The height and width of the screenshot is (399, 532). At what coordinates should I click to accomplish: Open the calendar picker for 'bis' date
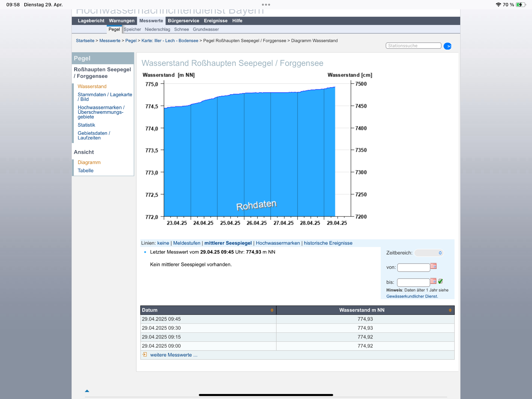(x=433, y=281)
